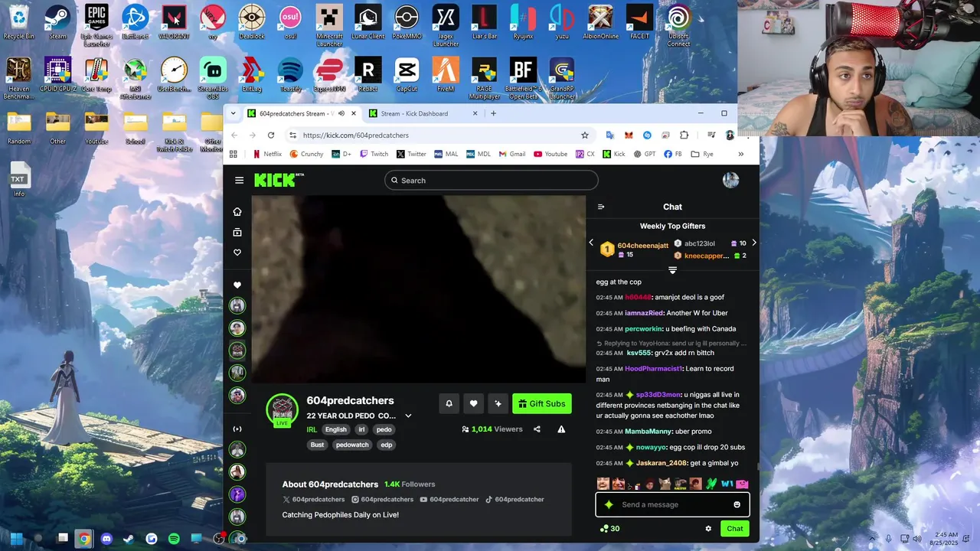Open the MetaMask fox extension
The width and height of the screenshot is (980, 551).
629,135
